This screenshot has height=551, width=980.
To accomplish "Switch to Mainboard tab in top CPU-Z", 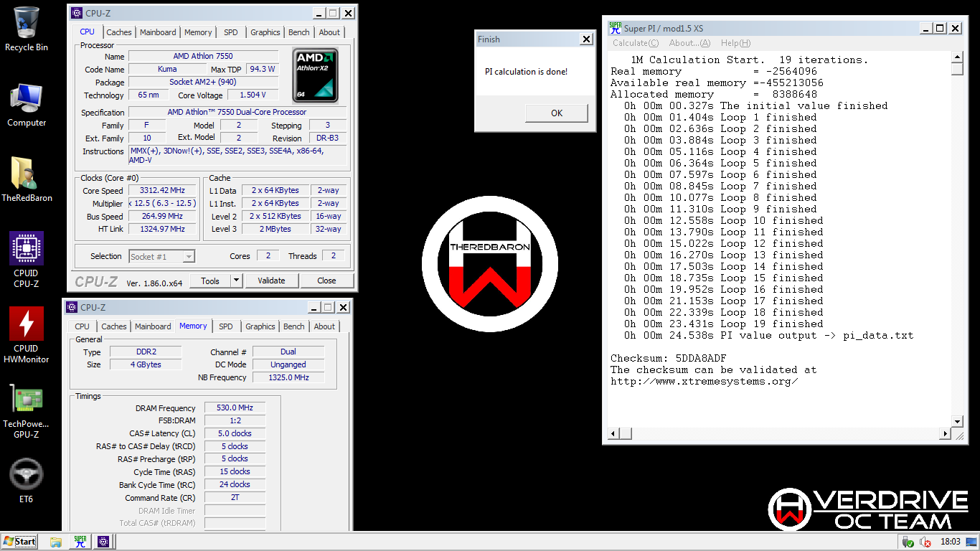I will tap(158, 32).
